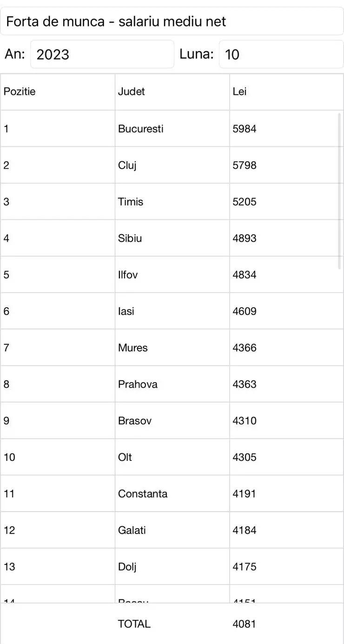
Task: Click the title field 'Forta de munca'
Action: click(172, 21)
